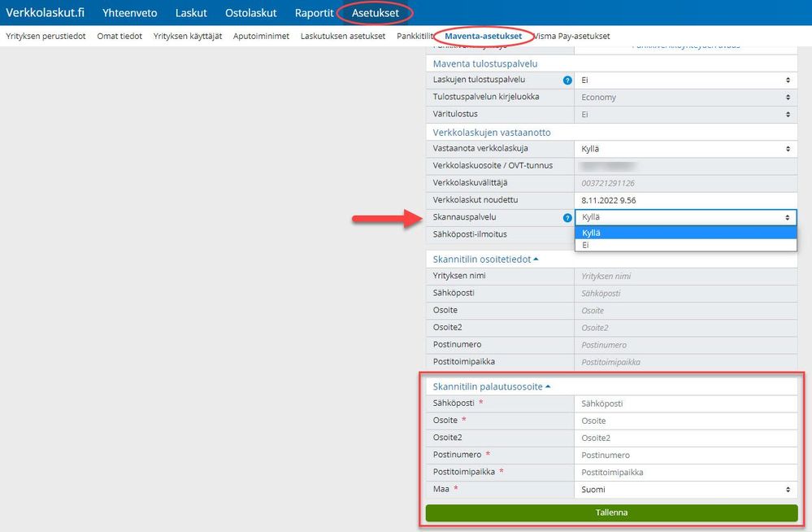Collapse Skannitilin osoitetiedot section arrow
The height and width of the screenshot is (532, 812).
point(536,259)
